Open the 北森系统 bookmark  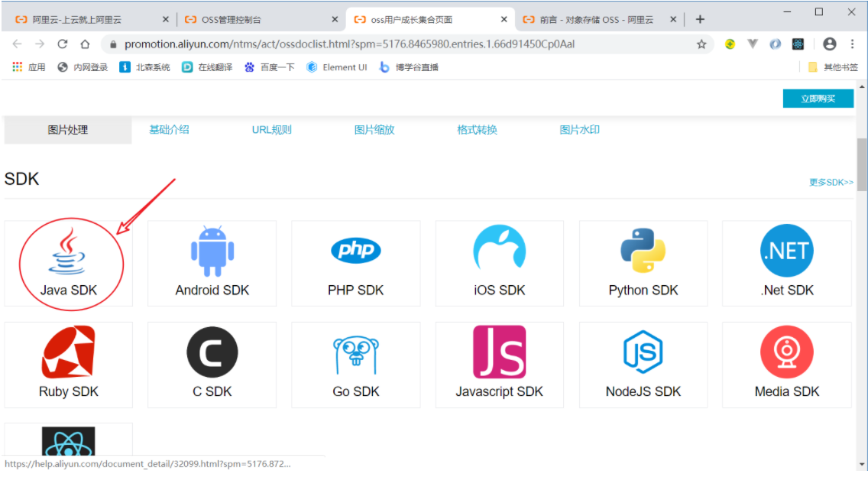point(145,67)
